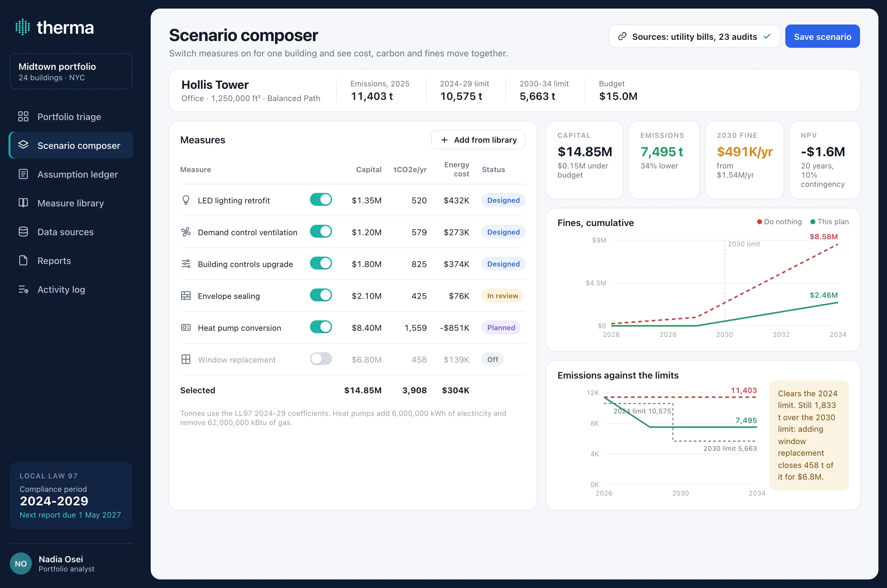Click the LED lighting bulb icon

pos(186,200)
